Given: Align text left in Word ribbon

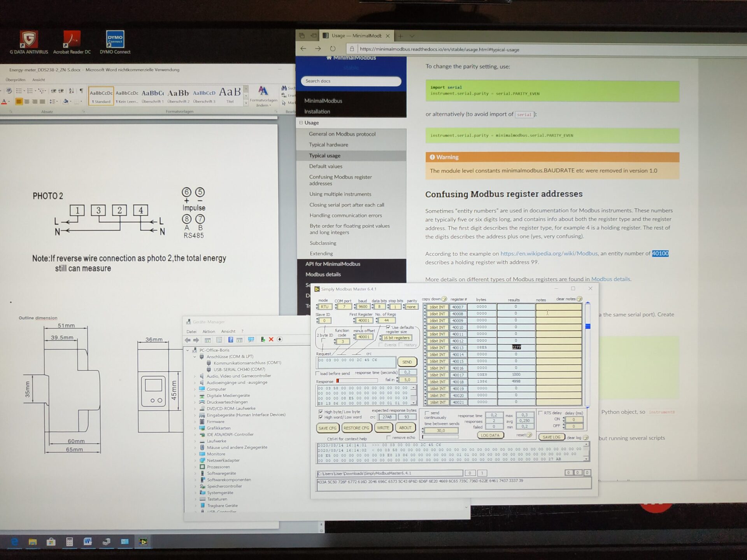Looking at the screenshot, I should click(x=19, y=101).
